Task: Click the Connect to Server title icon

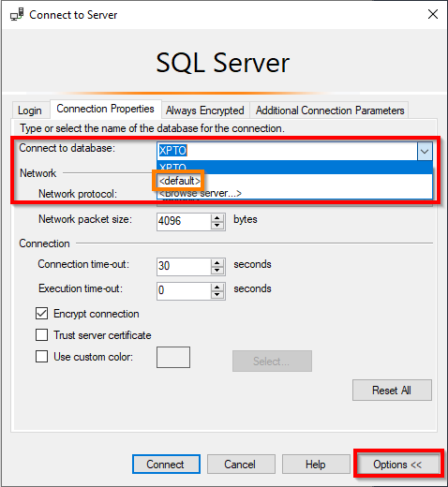Action: (x=17, y=15)
